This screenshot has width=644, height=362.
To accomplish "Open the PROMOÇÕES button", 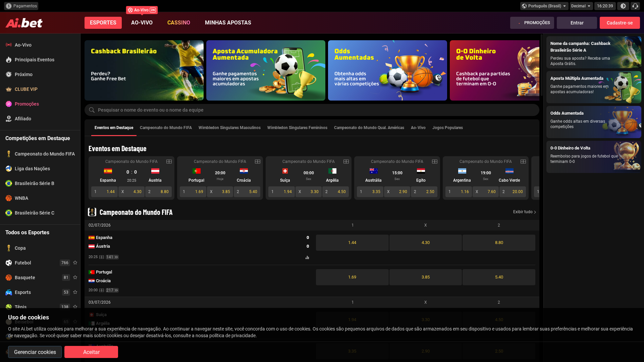I will click(532, 23).
